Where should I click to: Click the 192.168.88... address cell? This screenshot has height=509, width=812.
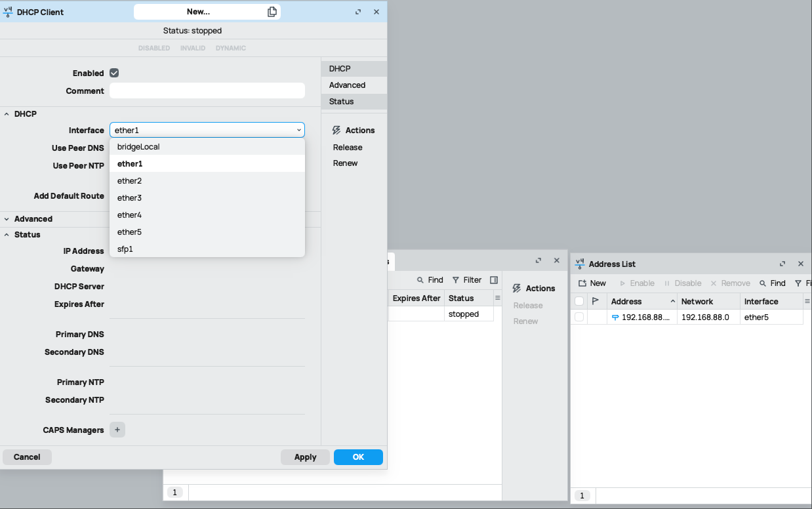642,317
